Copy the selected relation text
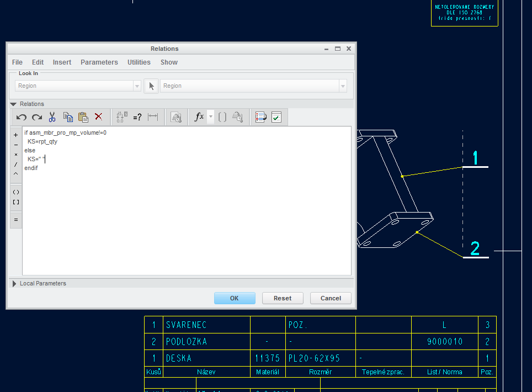The image size is (532, 392). (68, 118)
